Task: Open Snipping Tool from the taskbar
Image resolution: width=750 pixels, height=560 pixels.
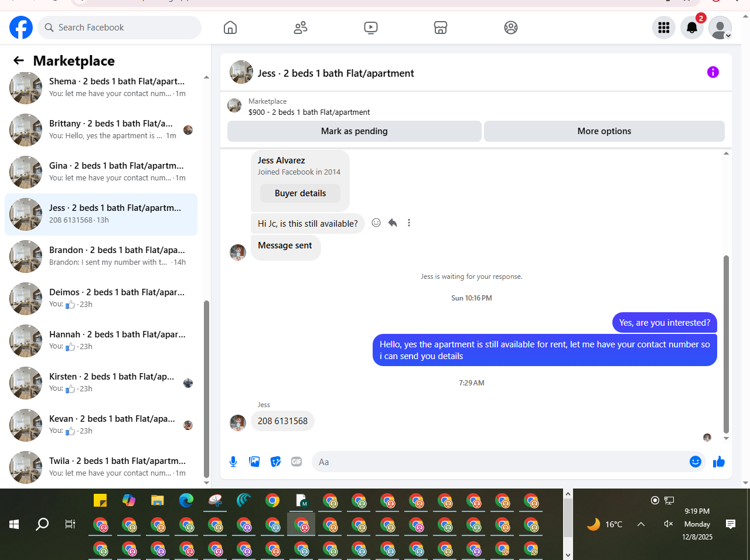Action: coord(215,500)
